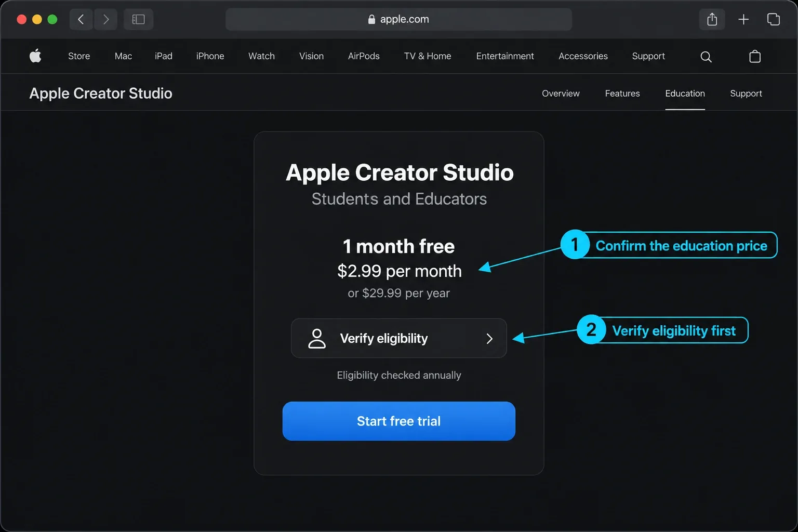This screenshot has width=798, height=532.
Task: Click the Start free trial button
Action: point(399,421)
